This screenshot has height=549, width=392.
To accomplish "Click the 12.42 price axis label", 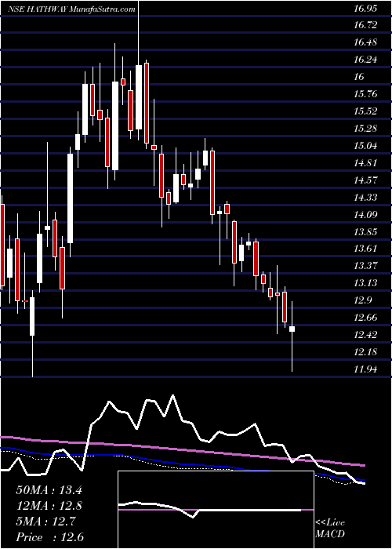I will (366, 335).
